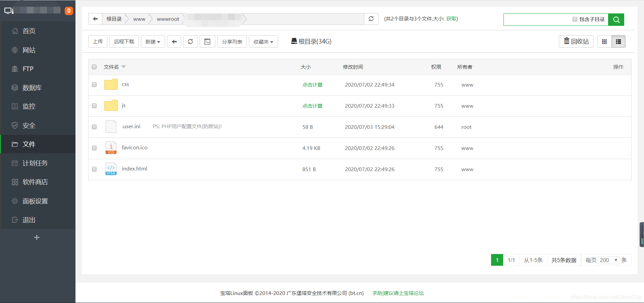Switch to list view icon

tap(619, 42)
